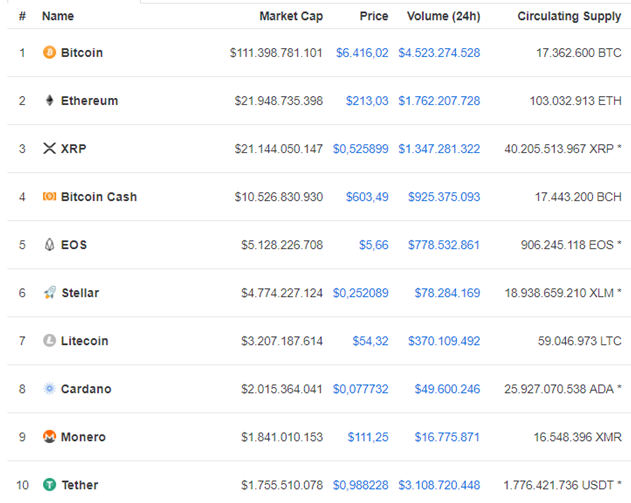Image resolution: width=631 pixels, height=503 pixels.
Task: Sort by Market Cap column header
Action: pos(291,16)
